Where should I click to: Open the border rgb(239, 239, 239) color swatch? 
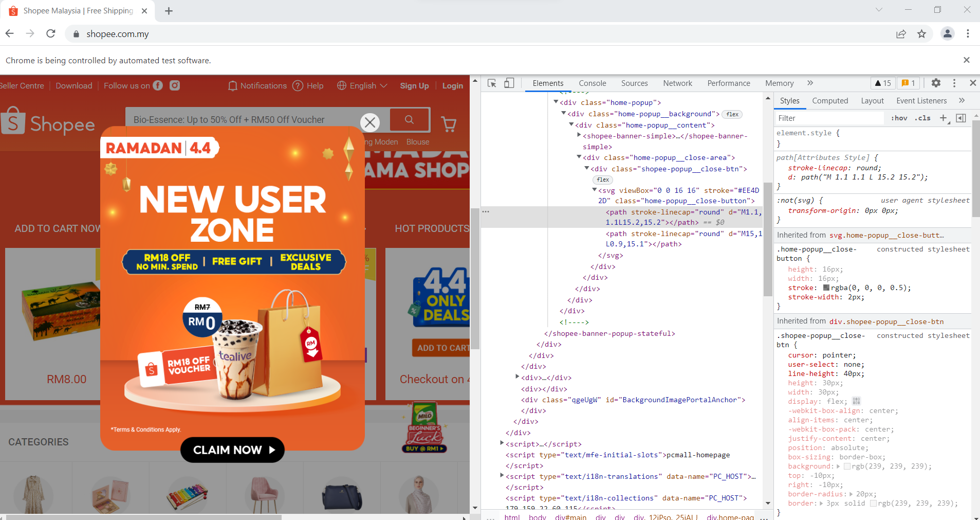[873, 503]
